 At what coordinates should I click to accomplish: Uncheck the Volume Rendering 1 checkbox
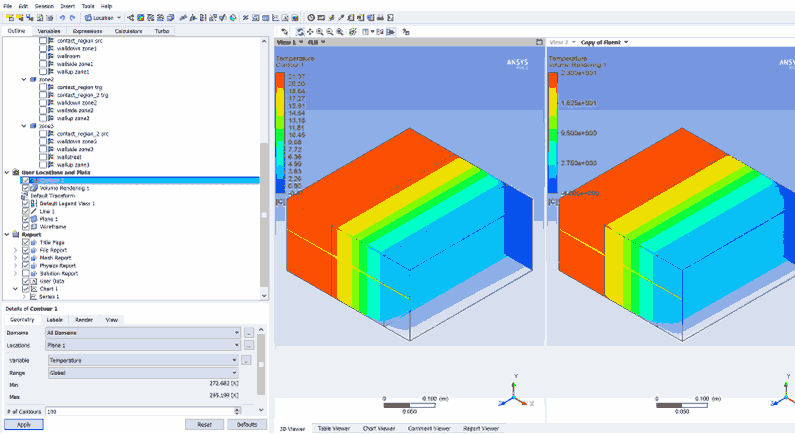pyautogui.click(x=27, y=188)
